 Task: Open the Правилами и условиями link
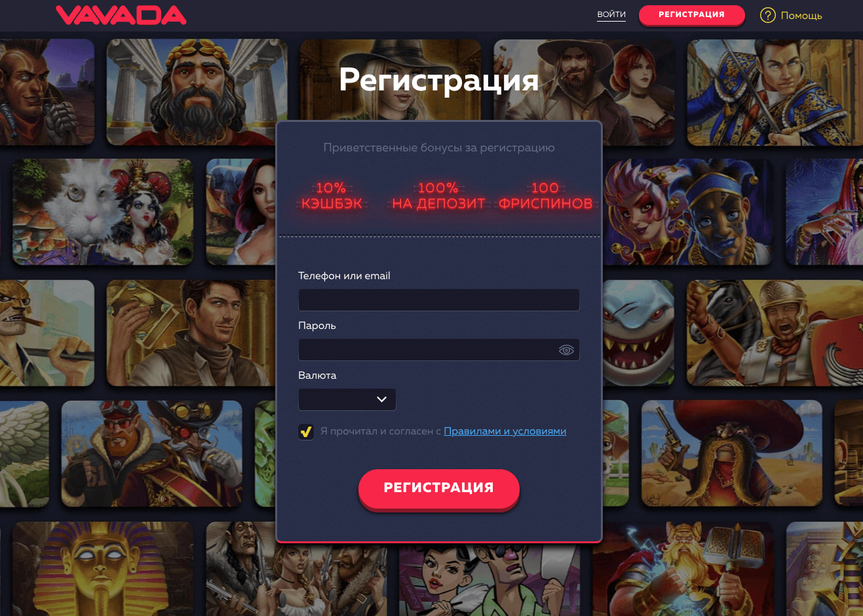[x=505, y=431]
